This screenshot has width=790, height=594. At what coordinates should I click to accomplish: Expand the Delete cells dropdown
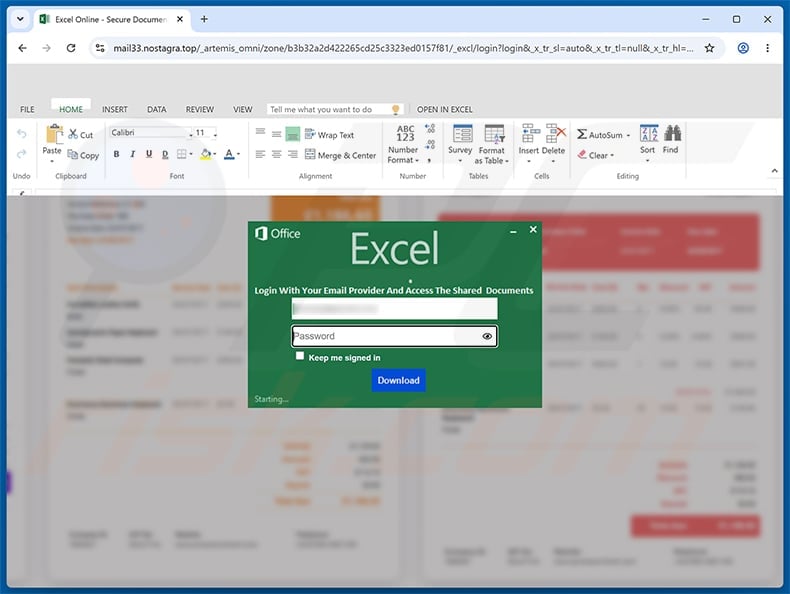tap(553, 161)
